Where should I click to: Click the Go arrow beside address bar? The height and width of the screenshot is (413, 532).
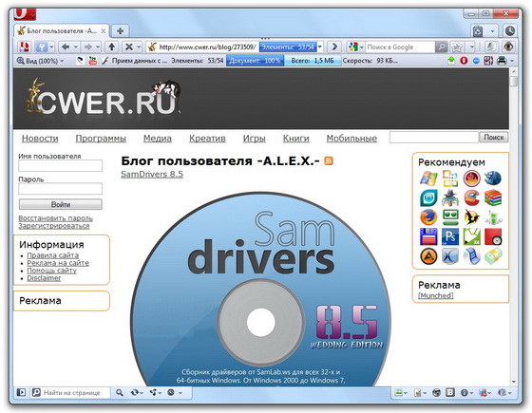tap(334, 47)
